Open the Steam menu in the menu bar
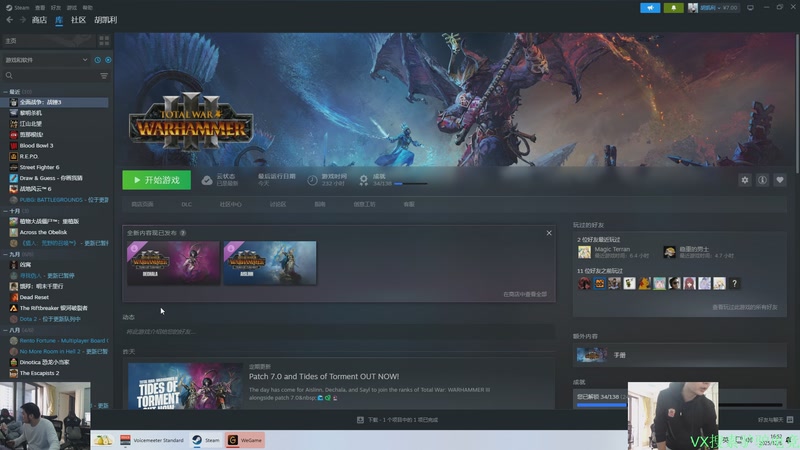This screenshot has height=450, width=800. [x=17, y=8]
